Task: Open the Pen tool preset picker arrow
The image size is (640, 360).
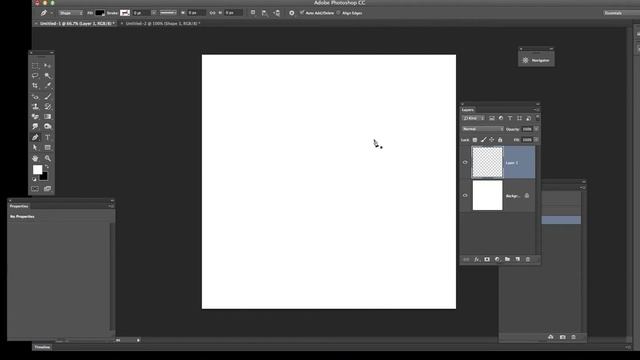Action: point(52,13)
